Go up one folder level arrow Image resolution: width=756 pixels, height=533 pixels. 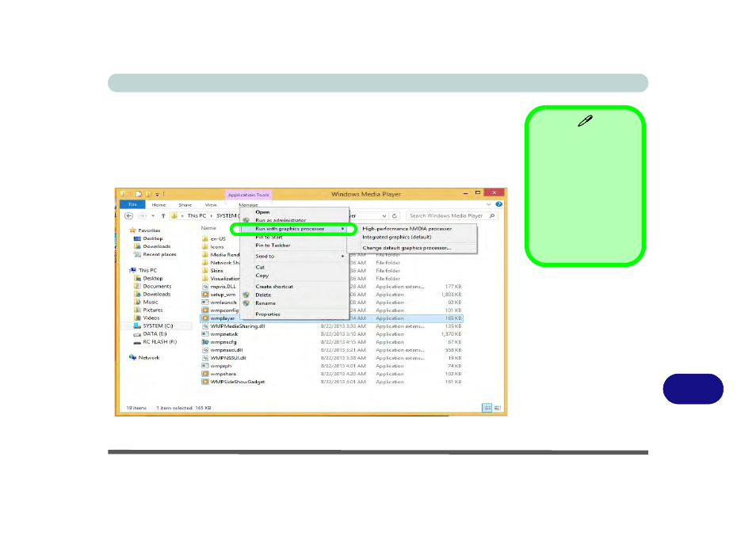163,216
